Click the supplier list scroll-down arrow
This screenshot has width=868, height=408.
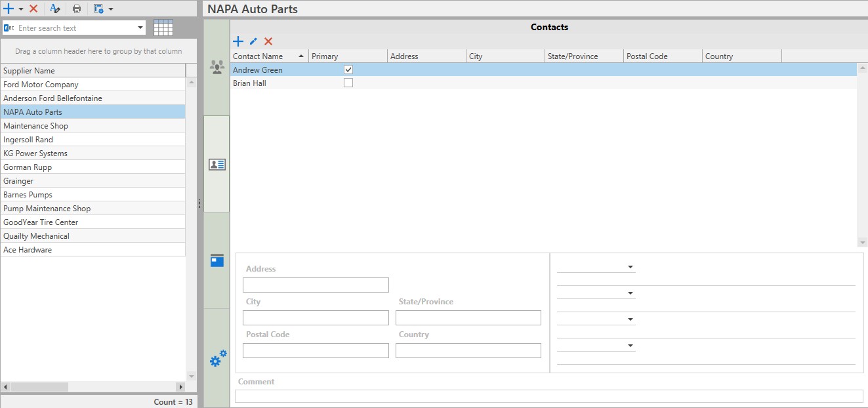click(192, 376)
